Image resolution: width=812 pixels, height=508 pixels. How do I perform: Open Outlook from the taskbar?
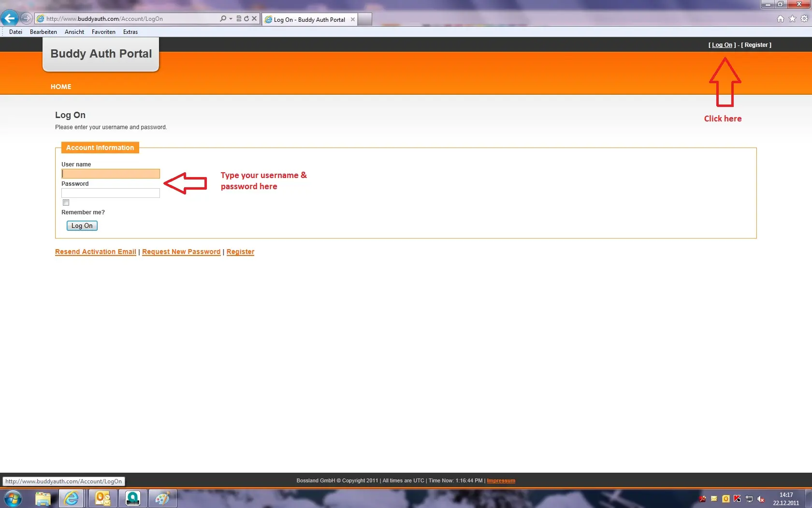[x=102, y=498]
